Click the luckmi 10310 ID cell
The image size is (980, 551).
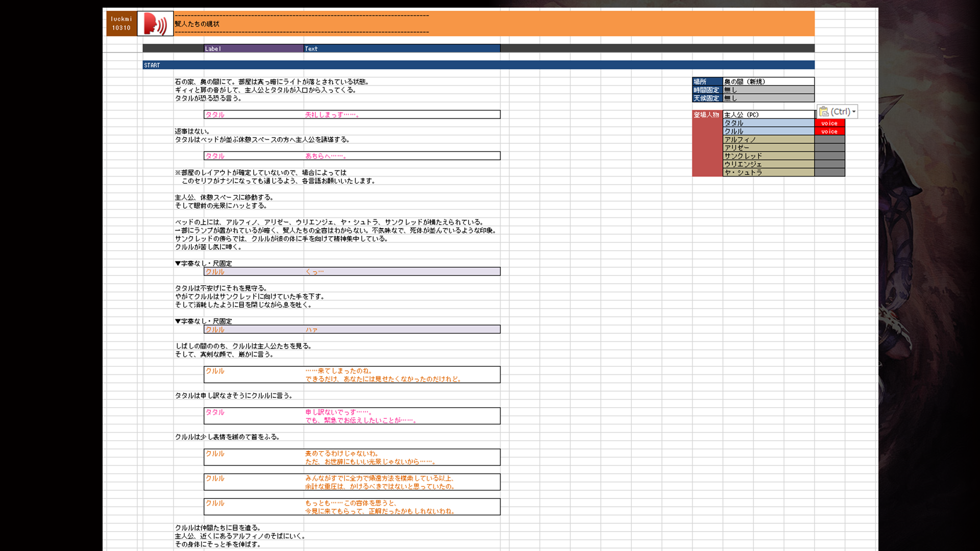click(121, 23)
